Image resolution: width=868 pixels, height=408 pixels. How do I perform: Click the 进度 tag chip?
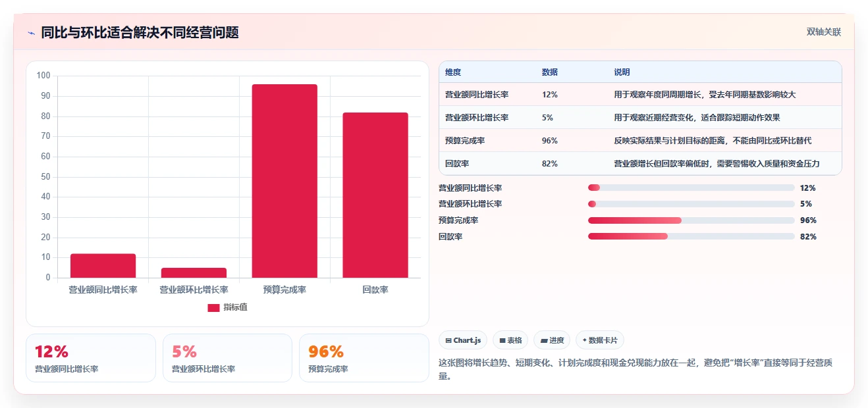[552, 340]
